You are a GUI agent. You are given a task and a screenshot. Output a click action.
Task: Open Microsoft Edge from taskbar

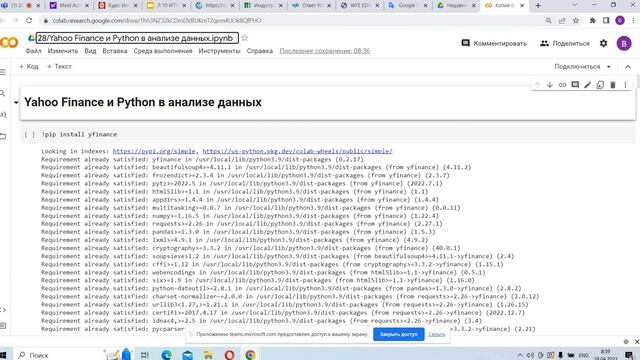point(166,355)
